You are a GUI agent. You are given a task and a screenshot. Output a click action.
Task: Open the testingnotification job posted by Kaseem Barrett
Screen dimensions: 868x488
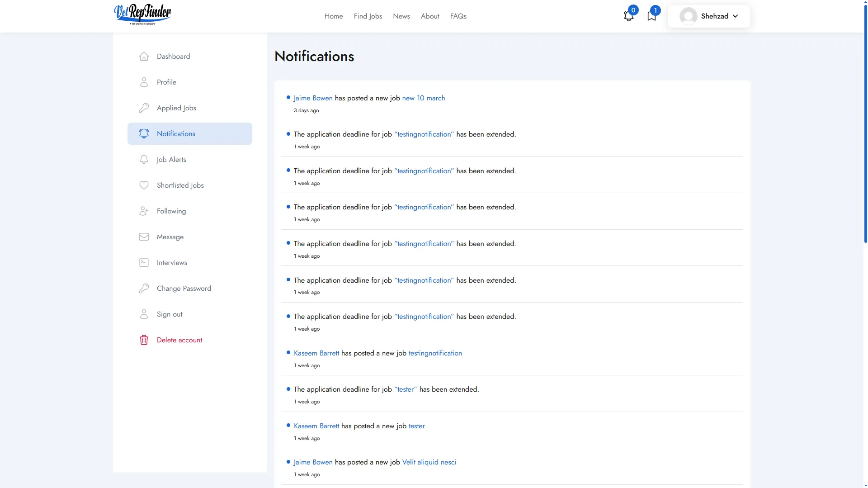pyautogui.click(x=435, y=353)
